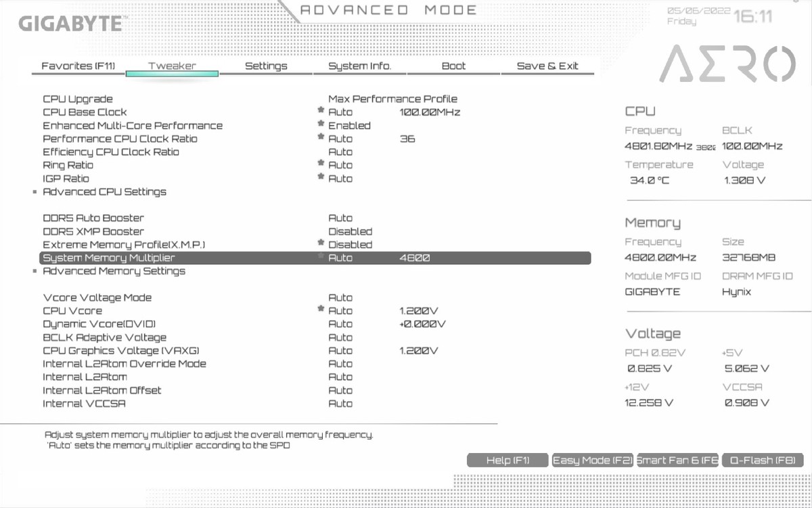Select DDR5 XMP Booster label
The height and width of the screenshot is (508, 812).
[93, 231]
